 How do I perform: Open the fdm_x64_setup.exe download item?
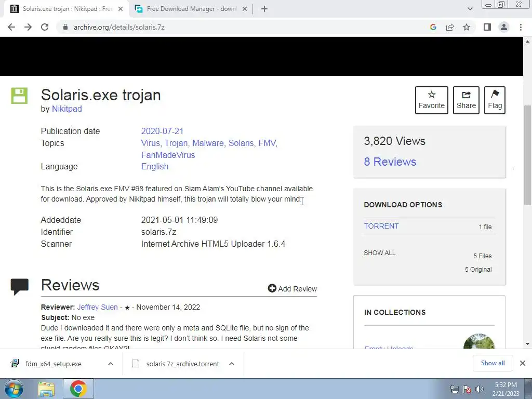pyautogui.click(x=54, y=364)
